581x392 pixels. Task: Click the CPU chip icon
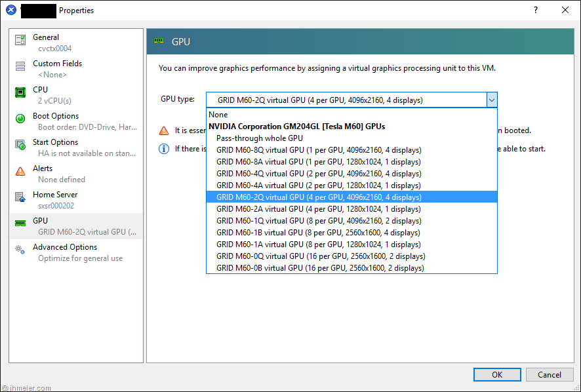click(x=20, y=92)
